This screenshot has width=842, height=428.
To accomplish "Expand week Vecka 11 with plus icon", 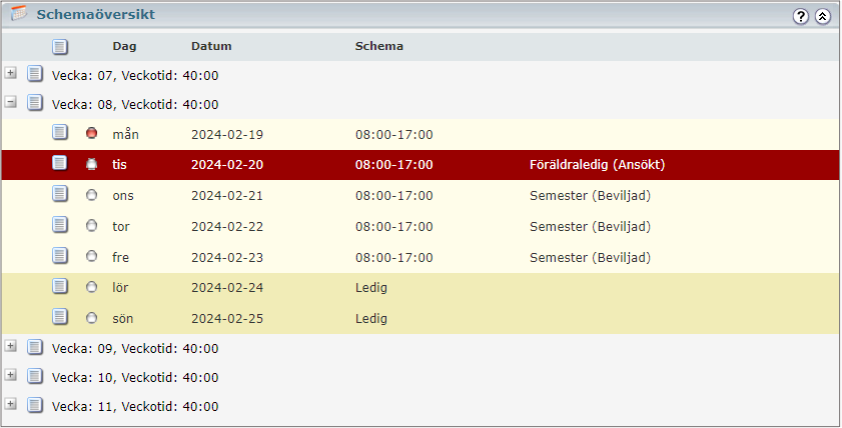I will point(11,403).
